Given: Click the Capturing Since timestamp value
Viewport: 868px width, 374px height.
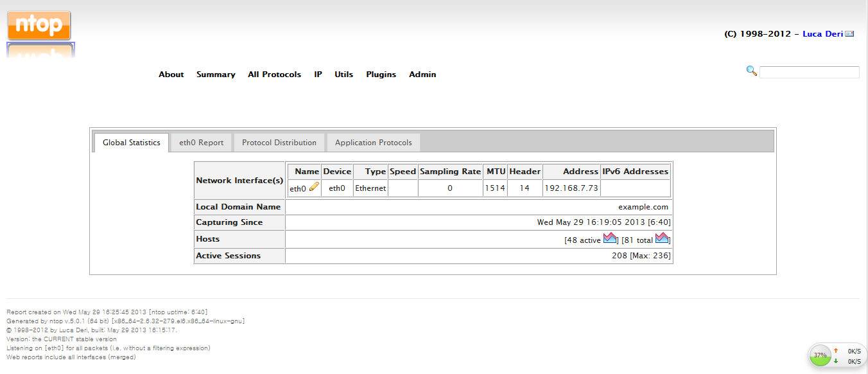Looking at the screenshot, I should (x=604, y=222).
